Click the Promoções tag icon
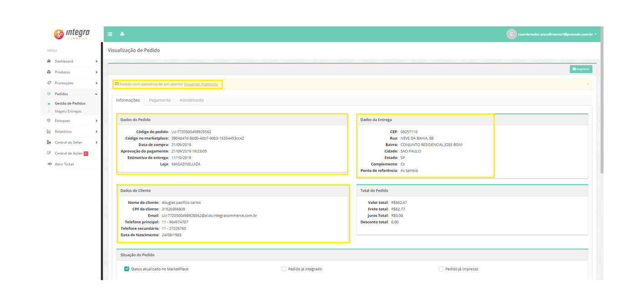 coord(49,83)
